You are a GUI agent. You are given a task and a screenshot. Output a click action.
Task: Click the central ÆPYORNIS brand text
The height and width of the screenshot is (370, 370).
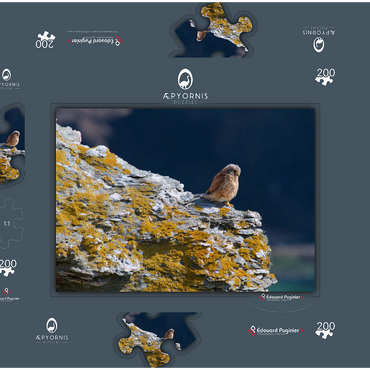click(x=185, y=96)
